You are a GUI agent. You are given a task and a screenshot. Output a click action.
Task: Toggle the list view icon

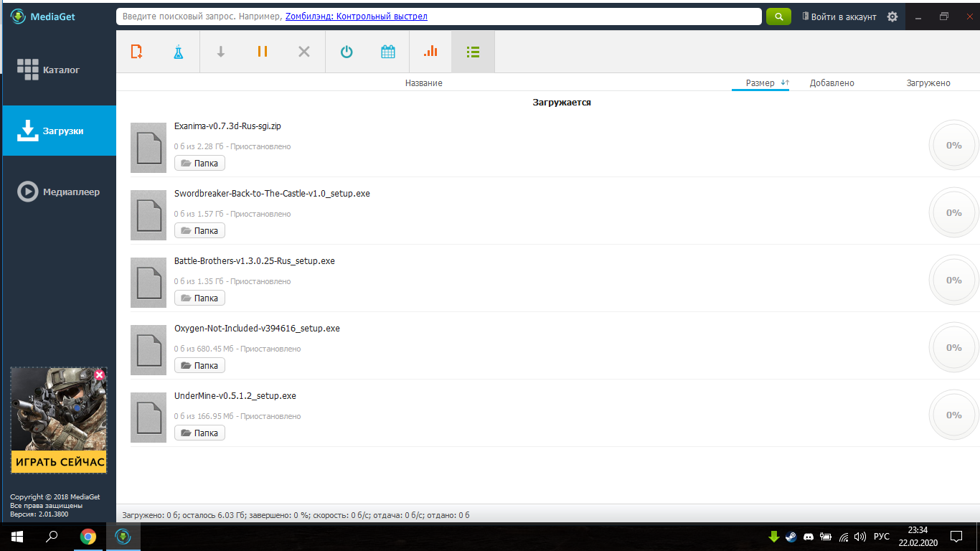(473, 52)
